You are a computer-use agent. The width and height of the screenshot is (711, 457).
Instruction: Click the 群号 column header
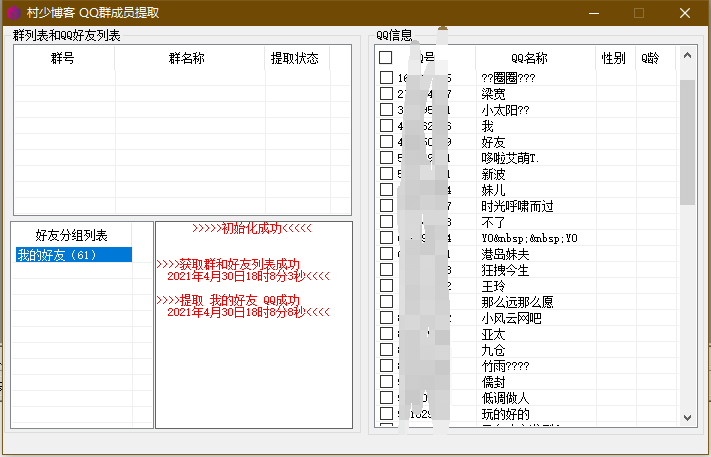pyautogui.click(x=63, y=58)
